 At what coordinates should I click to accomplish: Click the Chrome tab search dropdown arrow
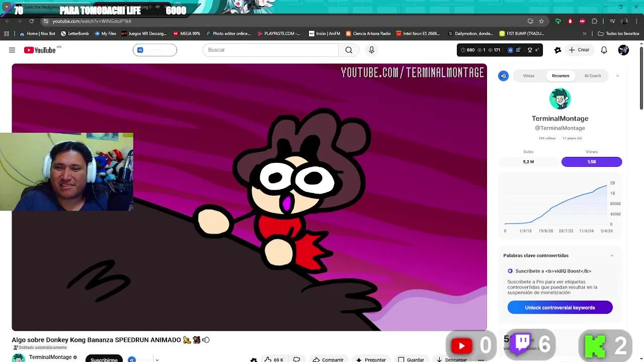tap(7, 7)
